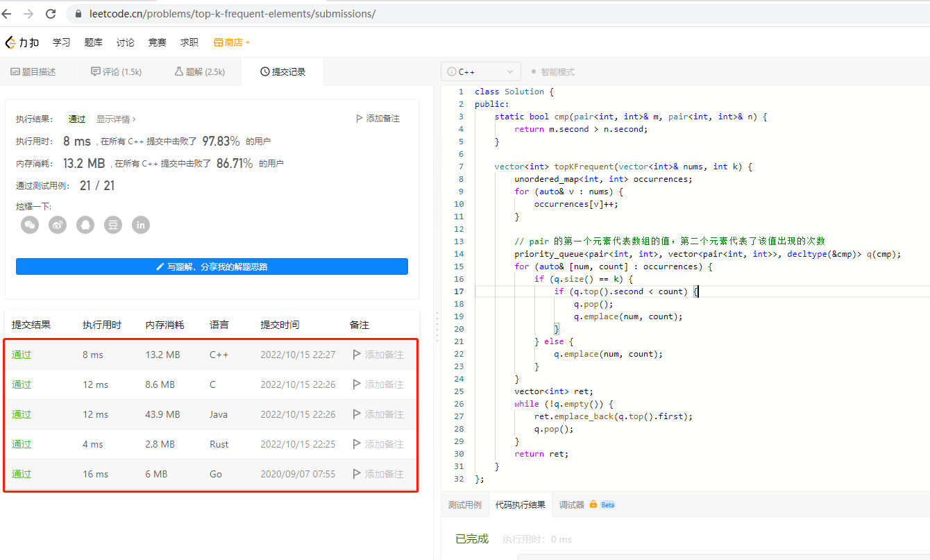This screenshot has width=930, height=560.
Task: Click the 语言 column header
Action: tap(219, 325)
